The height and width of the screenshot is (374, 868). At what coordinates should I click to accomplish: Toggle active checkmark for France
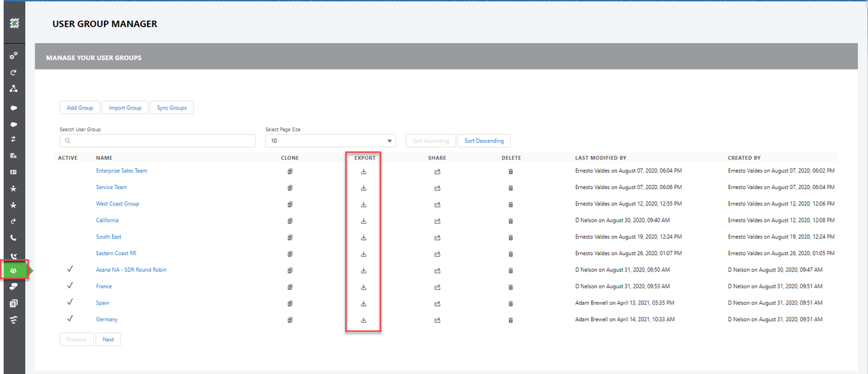69,286
